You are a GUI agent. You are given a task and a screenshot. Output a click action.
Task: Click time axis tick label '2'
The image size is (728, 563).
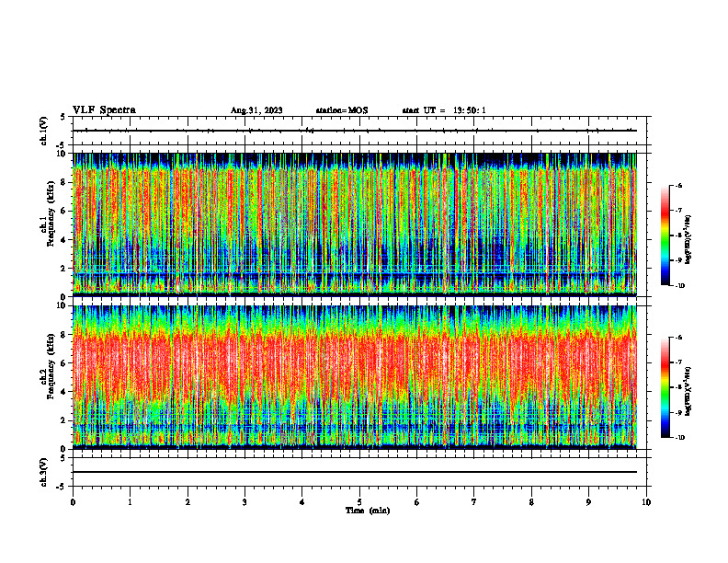pyautogui.click(x=188, y=502)
